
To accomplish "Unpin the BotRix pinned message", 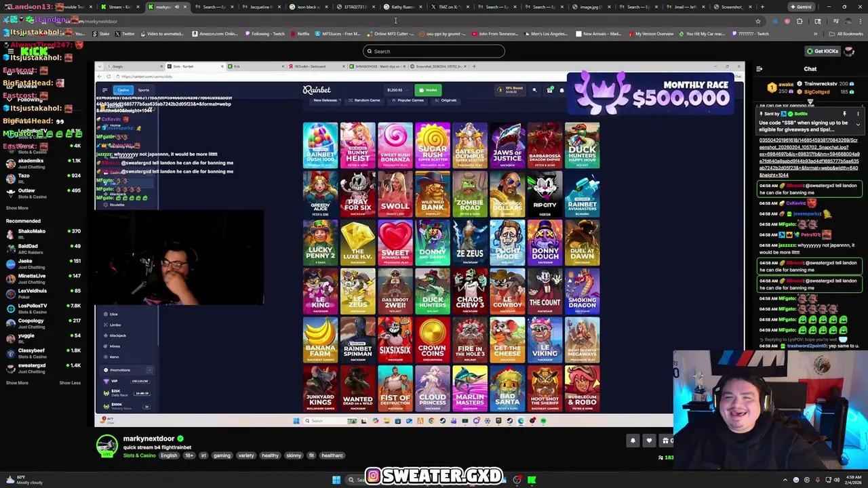I will (x=844, y=114).
